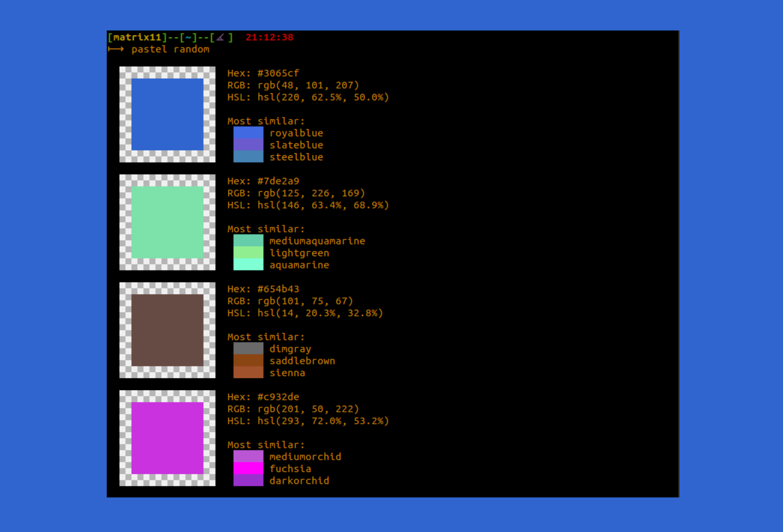Click the text 'HSL: hsl(14, 20.3%, 32.8%)'
The height and width of the screenshot is (532, 783).
point(305,313)
